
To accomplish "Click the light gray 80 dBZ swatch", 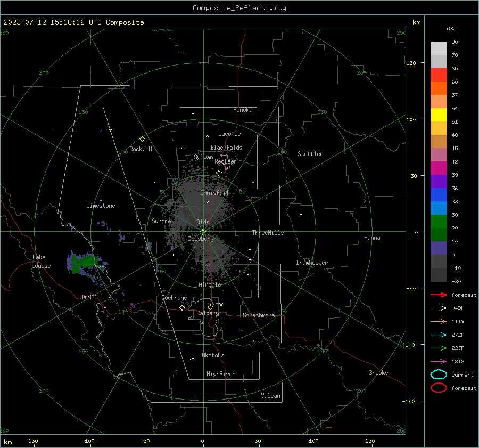I will tap(439, 48).
